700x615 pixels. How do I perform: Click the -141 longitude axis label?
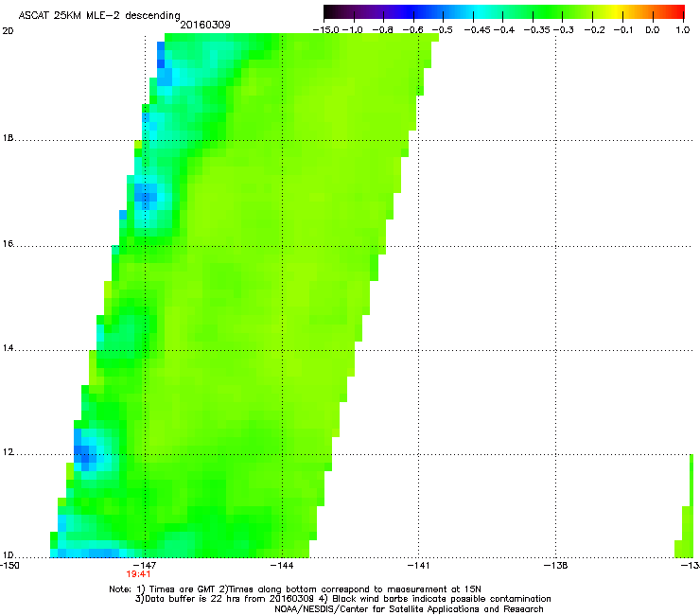(x=419, y=566)
